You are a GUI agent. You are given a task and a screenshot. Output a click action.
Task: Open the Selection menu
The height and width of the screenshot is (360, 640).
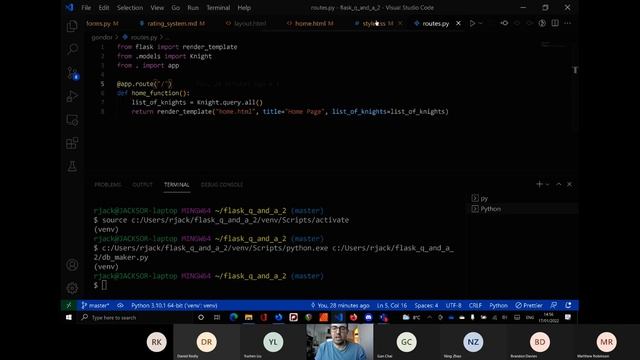tap(130, 8)
